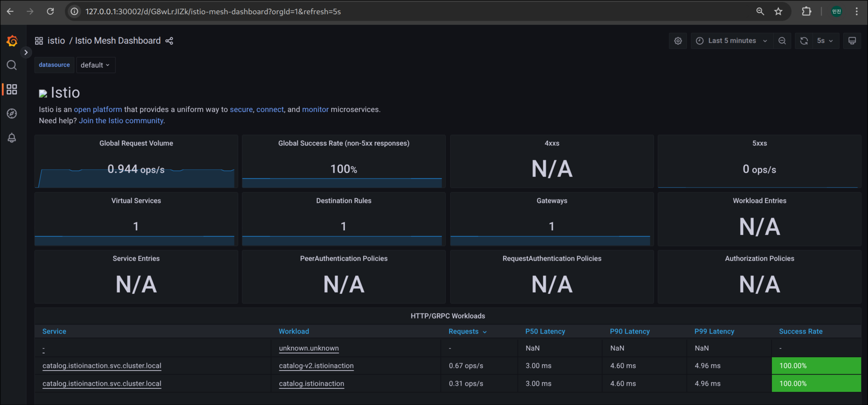Click the Global Request Volume panel title
868x405 pixels.
pyautogui.click(x=136, y=143)
